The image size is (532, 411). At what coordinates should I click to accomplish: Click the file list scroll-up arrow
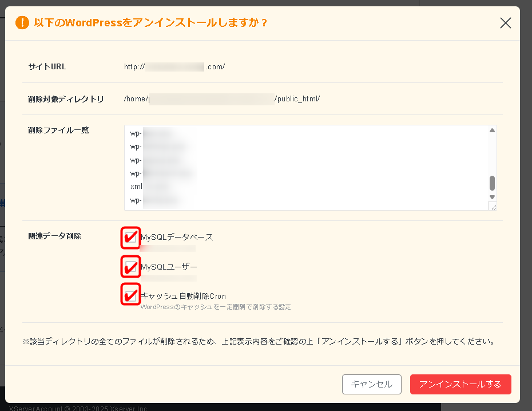(492, 131)
